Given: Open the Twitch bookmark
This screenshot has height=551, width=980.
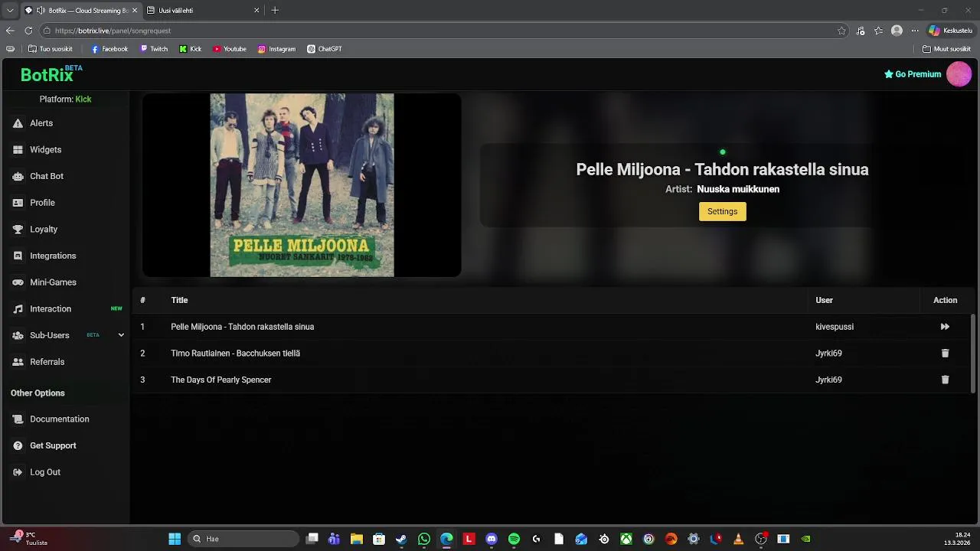Looking at the screenshot, I should point(154,49).
